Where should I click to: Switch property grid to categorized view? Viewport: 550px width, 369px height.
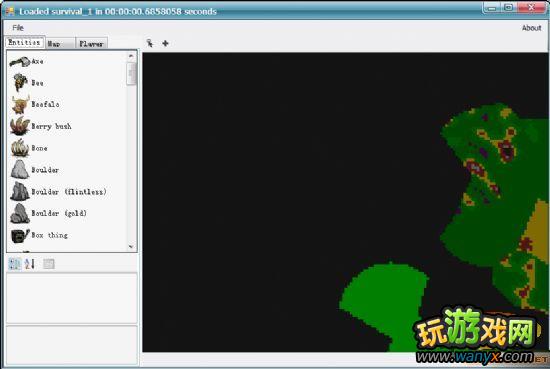(x=14, y=264)
